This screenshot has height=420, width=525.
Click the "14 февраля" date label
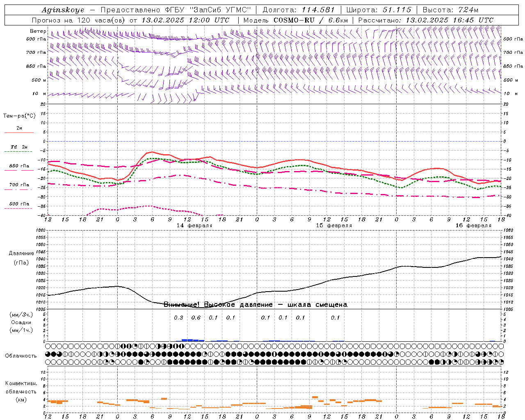[x=194, y=226]
